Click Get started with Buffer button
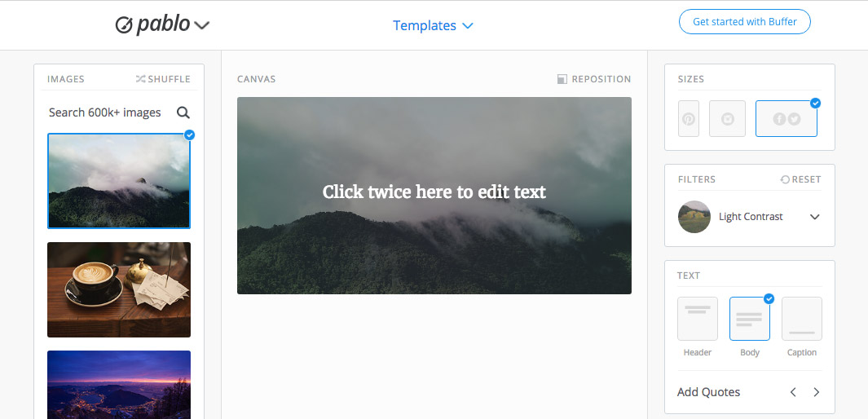Screen dimensions: 868x419 click(745, 22)
